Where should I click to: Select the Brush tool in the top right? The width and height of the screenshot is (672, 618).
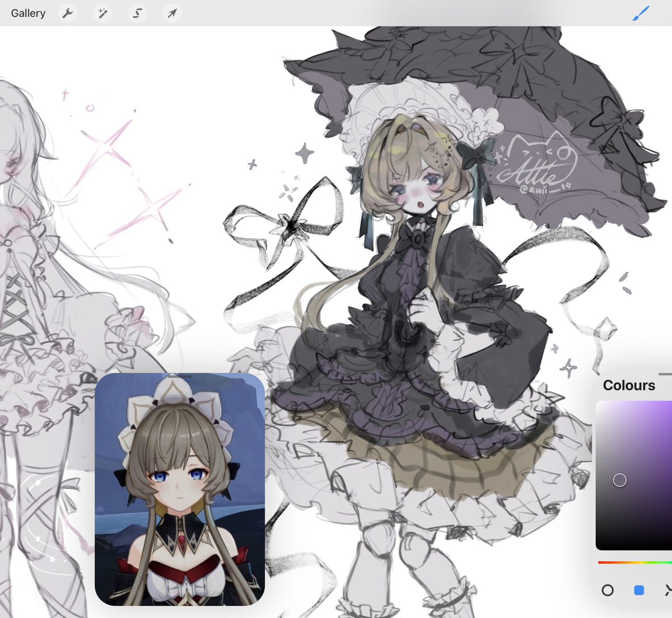(641, 13)
